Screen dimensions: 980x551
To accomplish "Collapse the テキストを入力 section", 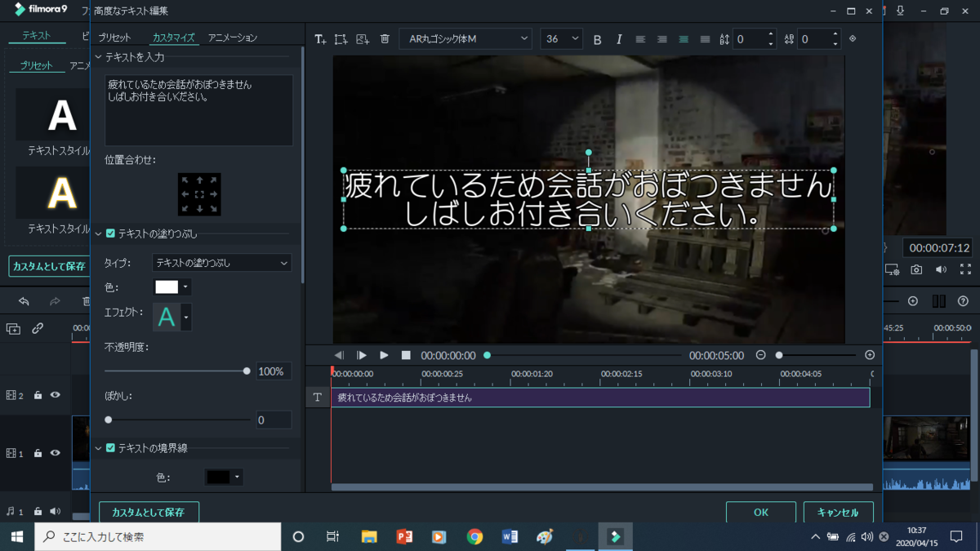I will pyautogui.click(x=98, y=57).
